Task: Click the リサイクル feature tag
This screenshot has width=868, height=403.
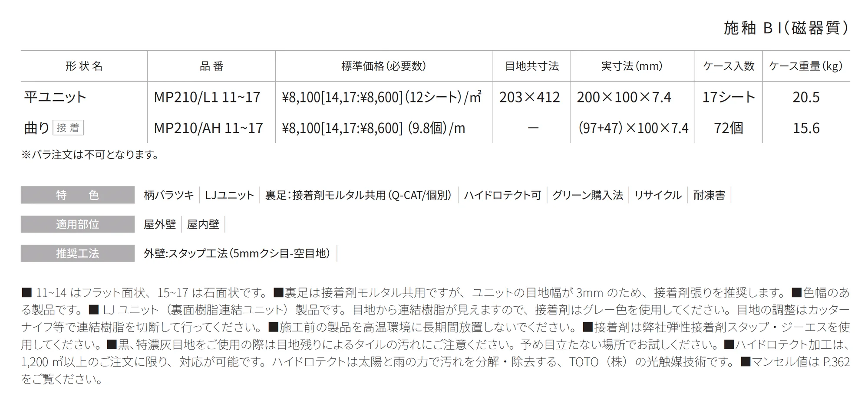Action: tap(658, 195)
